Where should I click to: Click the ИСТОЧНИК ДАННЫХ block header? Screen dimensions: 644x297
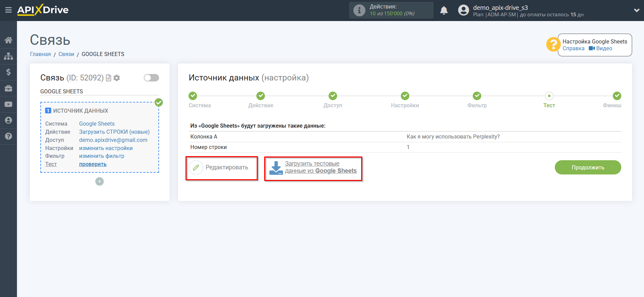(81, 111)
